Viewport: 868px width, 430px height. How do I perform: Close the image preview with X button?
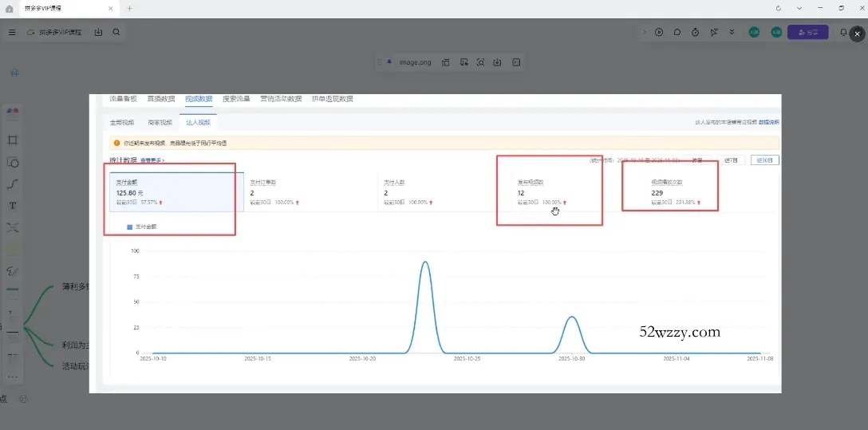point(857,33)
